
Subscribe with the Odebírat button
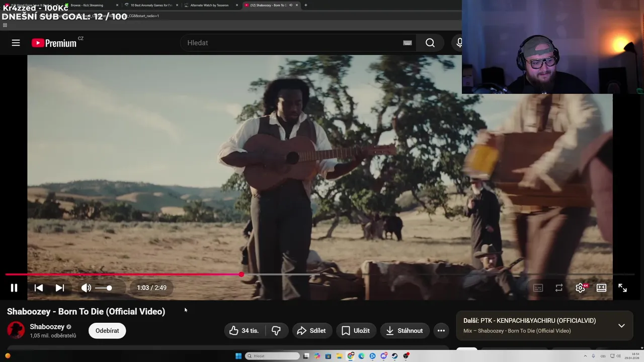tap(107, 330)
